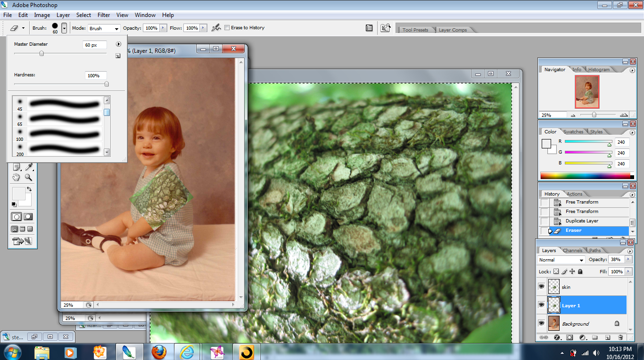This screenshot has width=644, height=360.
Task: Open the Tool Presets tab
Action: [415, 30]
